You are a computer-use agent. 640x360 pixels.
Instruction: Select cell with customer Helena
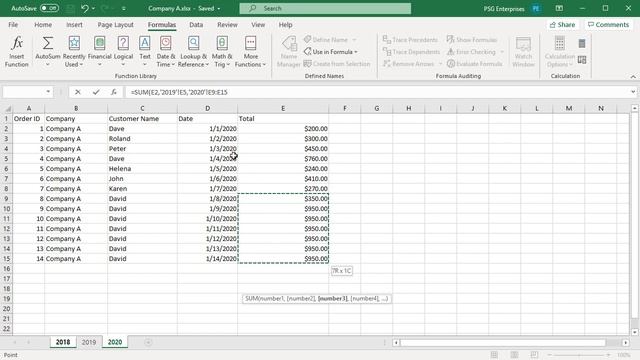coord(142,169)
